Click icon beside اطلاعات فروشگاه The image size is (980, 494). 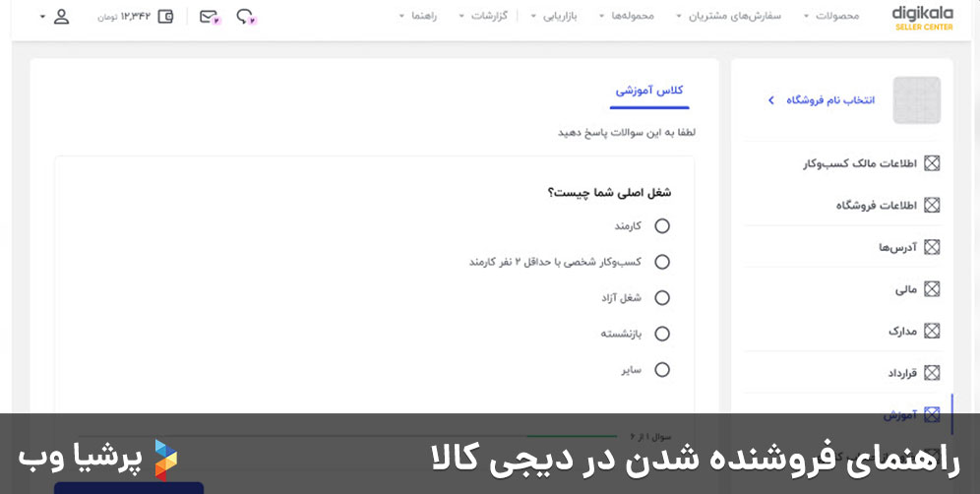(932, 205)
